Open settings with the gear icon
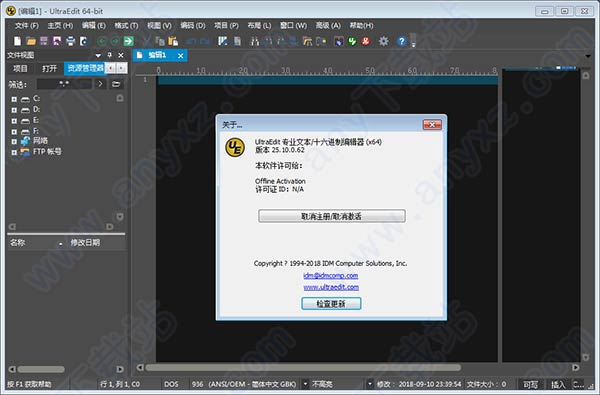This screenshot has width=600, height=395. pos(383,41)
